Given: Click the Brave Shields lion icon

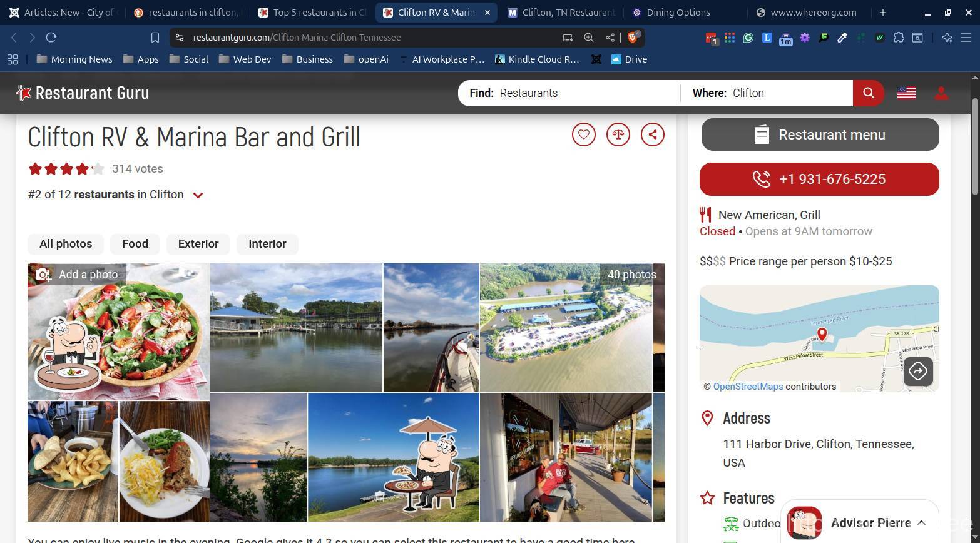Looking at the screenshot, I should (x=633, y=38).
